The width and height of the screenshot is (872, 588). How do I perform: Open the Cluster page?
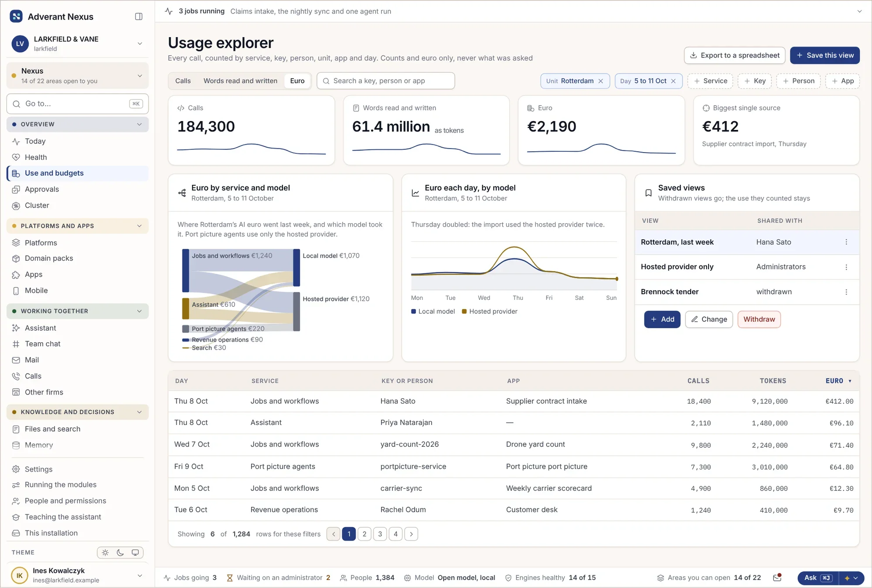coord(78,205)
